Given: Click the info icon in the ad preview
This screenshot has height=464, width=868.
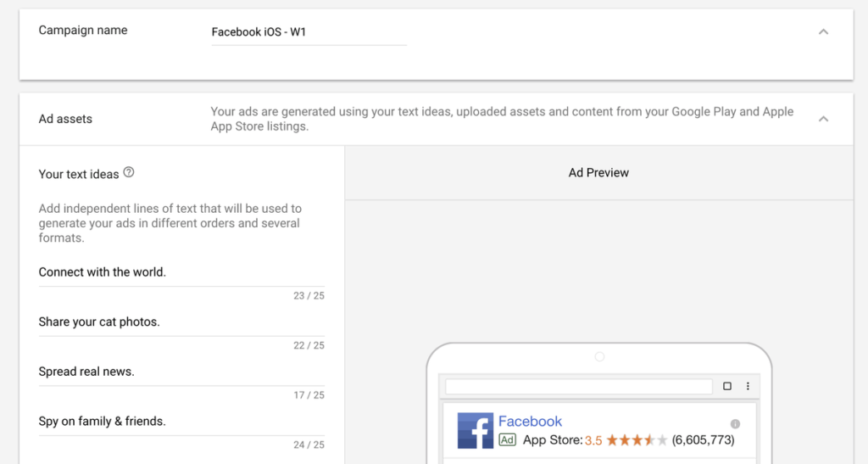Looking at the screenshot, I should [x=735, y=423].
